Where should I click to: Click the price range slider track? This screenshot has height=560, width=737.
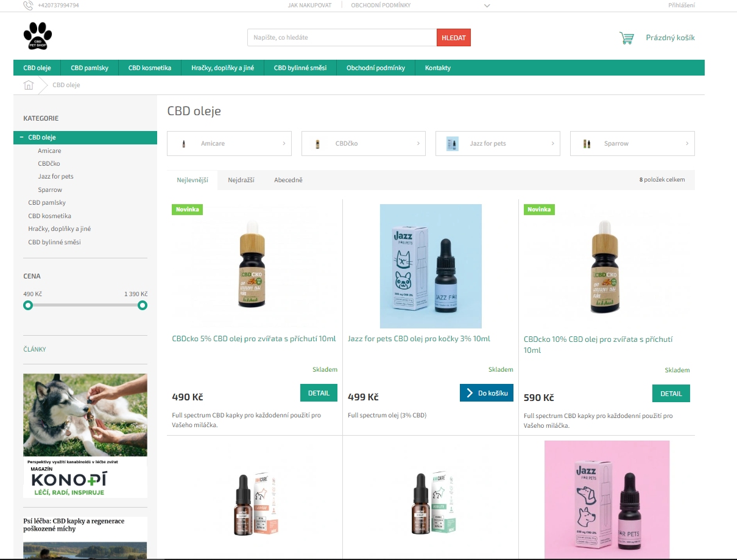[x=85, y=305]
